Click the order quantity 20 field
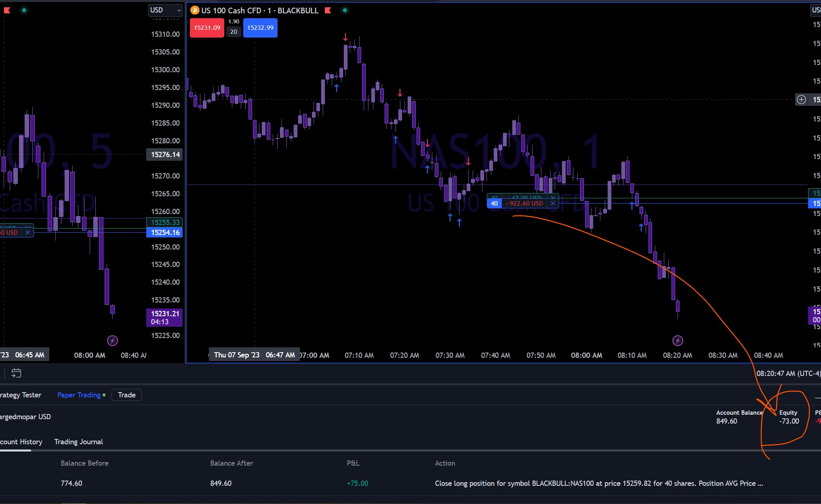This screenshot has height=504, width=821. pyautogui.click(x=234, y=32)
